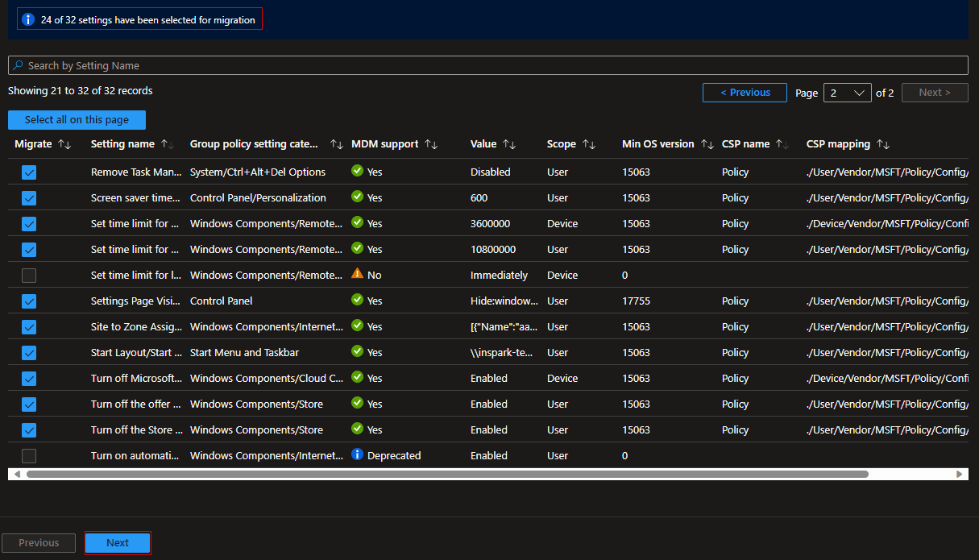Click the '< Previous' page button
This screenshot has height=560, width=979.
point(745,93)
